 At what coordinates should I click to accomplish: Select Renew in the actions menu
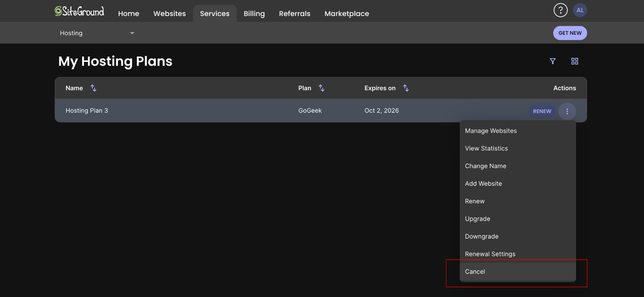click(x=518, y=201)
